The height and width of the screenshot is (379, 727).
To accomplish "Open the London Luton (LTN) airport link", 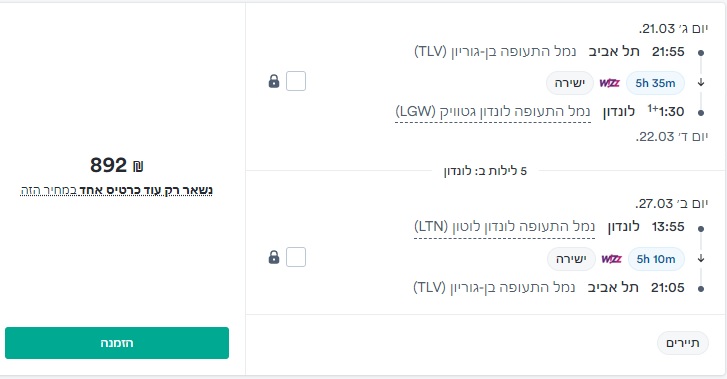I will (504, 227).
